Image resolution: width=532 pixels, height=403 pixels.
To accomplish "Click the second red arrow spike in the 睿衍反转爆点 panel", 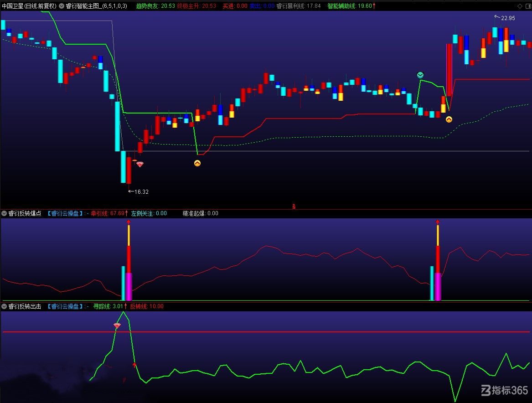I will point(438,222).
